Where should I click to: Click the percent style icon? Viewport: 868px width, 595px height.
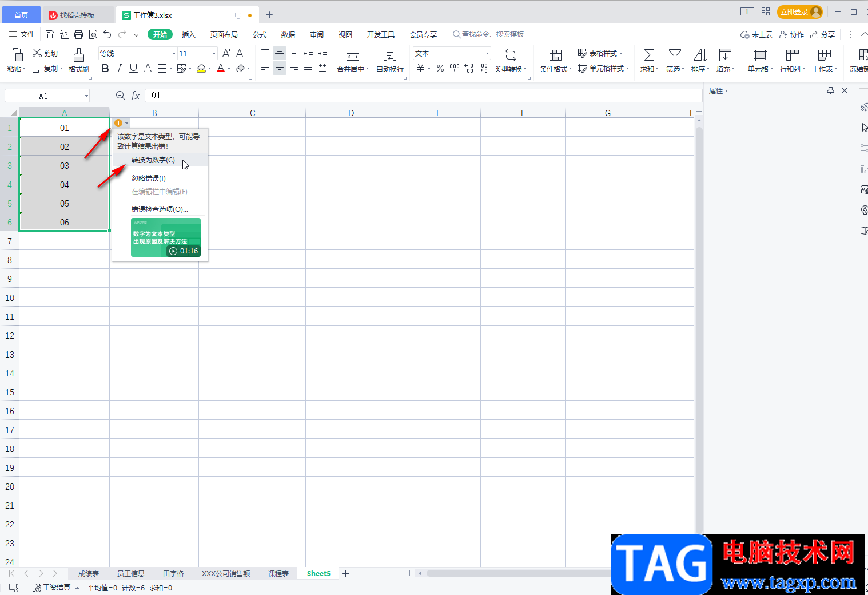pos(440,69)
